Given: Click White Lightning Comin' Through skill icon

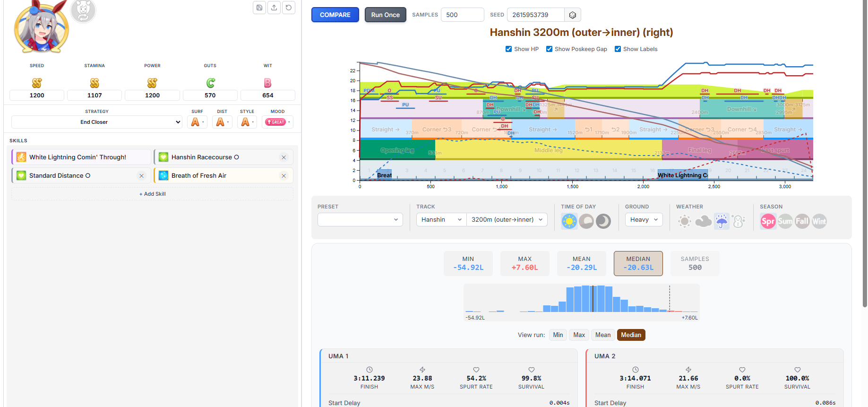Looking at the screenshot, I should pyautogui.click(x=21, y=157).
